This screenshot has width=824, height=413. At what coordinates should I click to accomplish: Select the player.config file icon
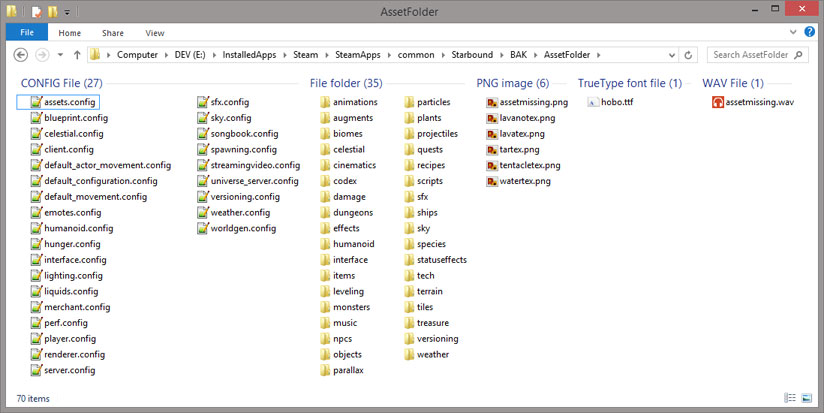click(36, 338)
